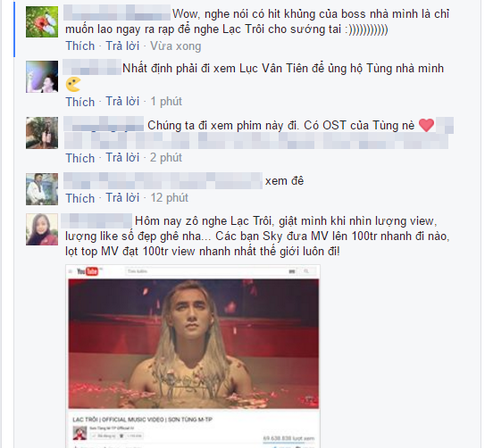Like the 'Có OST của Tùng nè' comment

(x=80, y=158)
